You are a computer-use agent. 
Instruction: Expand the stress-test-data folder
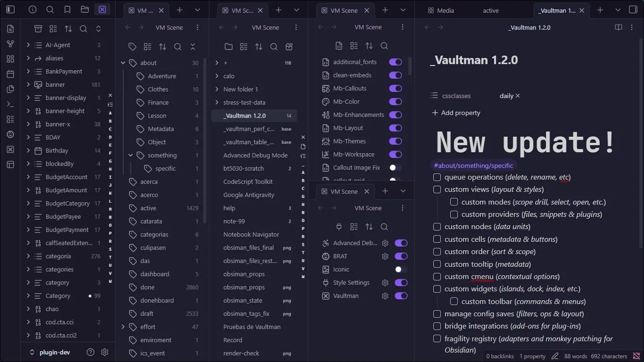coord(217,102)
